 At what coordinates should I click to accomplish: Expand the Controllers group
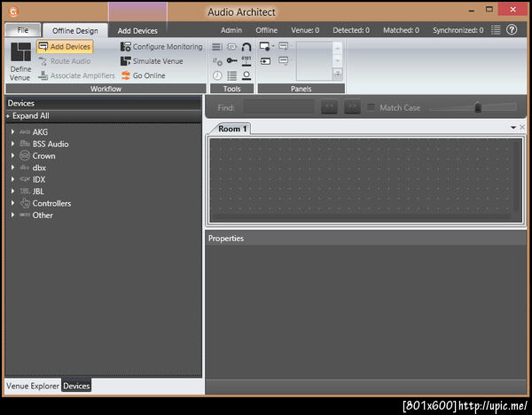(12, 203)
